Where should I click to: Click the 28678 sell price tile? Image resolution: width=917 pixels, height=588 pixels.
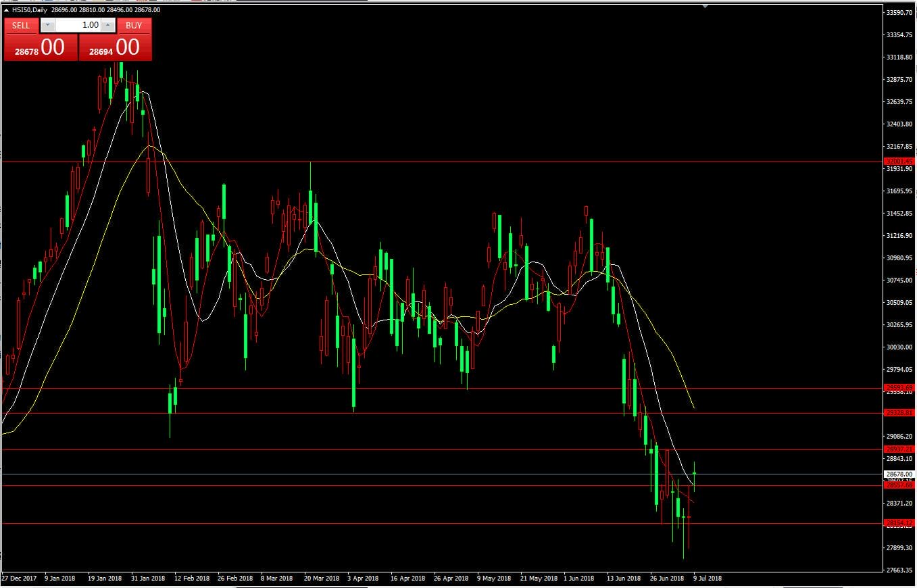(41, 47)
